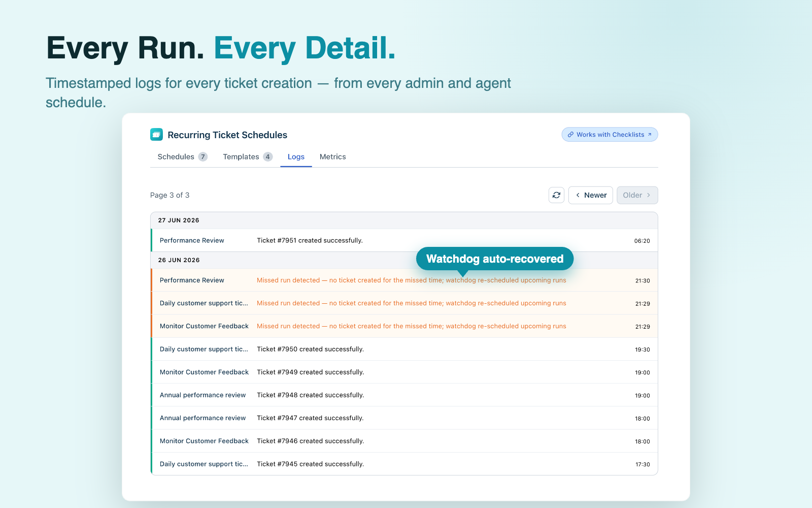The image size is (812, 508).
Task: Click missed run message for Daily customer support
Action: coord(411,303)
